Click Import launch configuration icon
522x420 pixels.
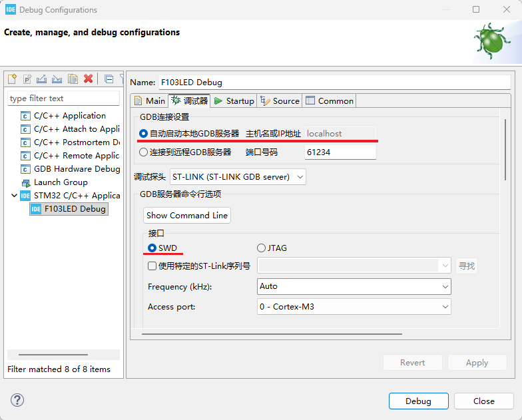57,79
